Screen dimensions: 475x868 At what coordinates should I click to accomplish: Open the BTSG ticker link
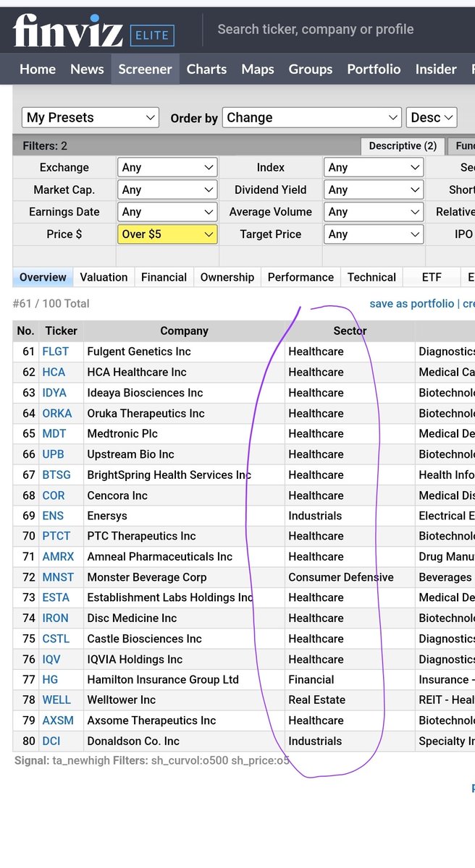click(x=56, y=475)
